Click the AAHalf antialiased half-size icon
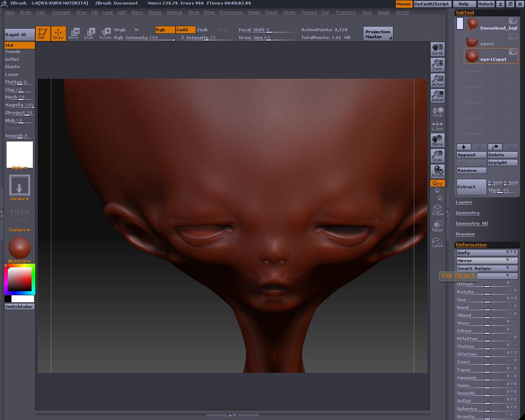Screen dimensions: 525x420 [x=437, y=96]
